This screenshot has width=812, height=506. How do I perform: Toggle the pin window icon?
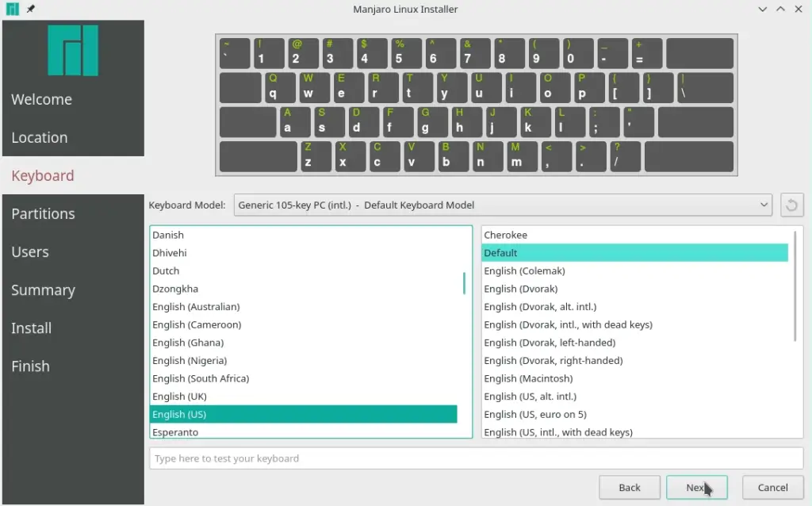click(31, 9)
